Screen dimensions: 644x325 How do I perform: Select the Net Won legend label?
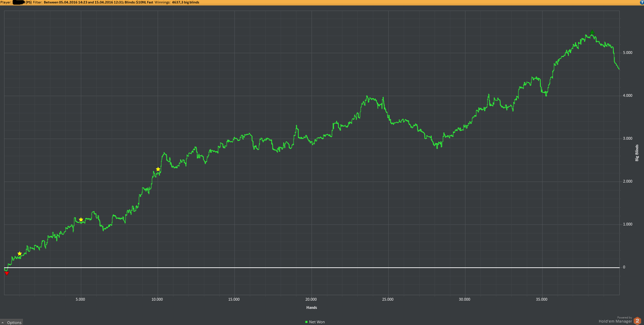pyautogui.click(x=317, y=322)
